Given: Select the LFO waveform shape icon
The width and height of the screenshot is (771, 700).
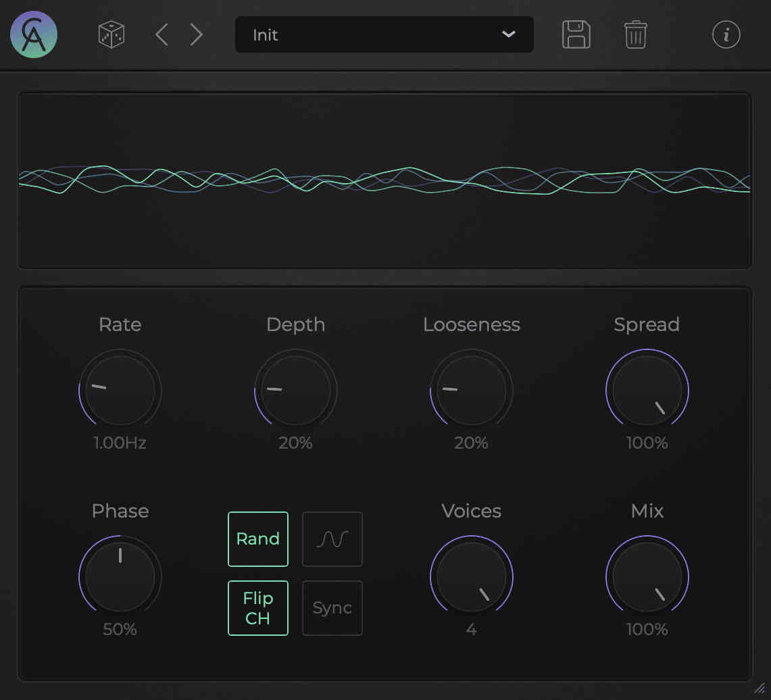Looking at the screenshot, I should pos(332,539).
